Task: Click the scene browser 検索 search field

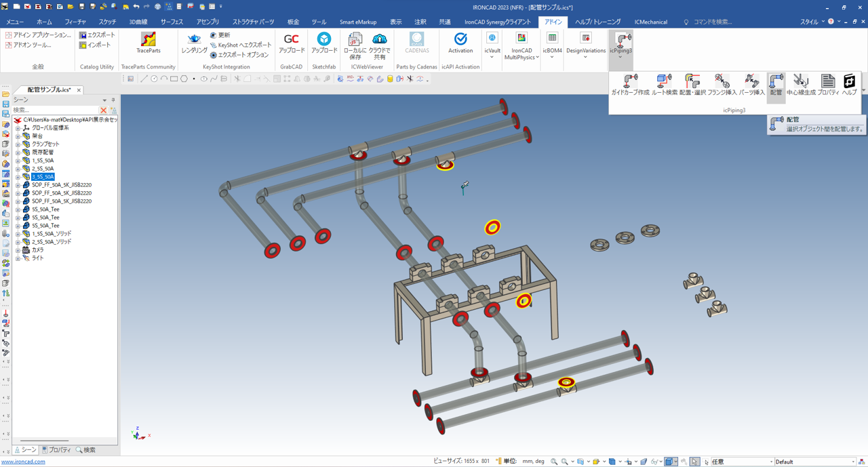Action: (55, 110)
